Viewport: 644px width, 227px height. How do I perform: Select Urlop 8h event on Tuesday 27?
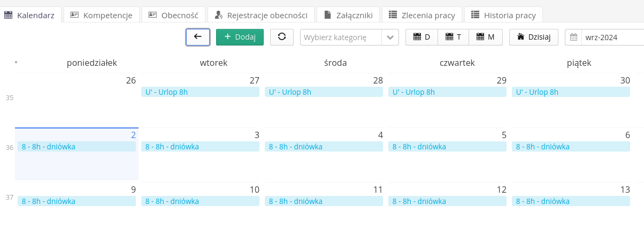pos(200,92)
